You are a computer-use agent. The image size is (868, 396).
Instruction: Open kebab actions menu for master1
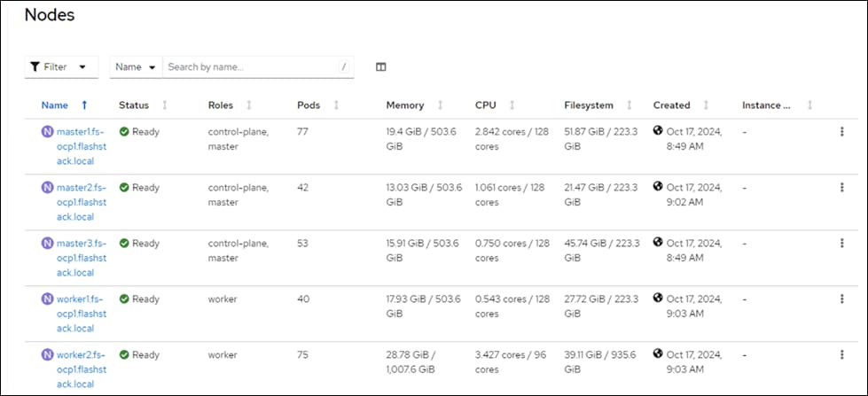(842, 132)
